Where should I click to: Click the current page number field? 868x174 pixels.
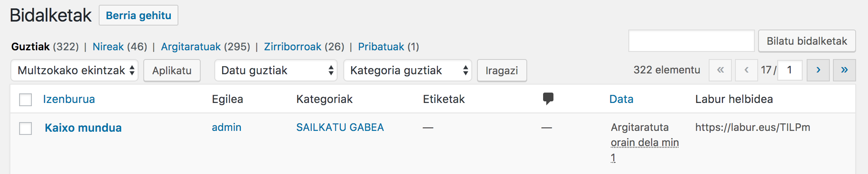[790, 70]
